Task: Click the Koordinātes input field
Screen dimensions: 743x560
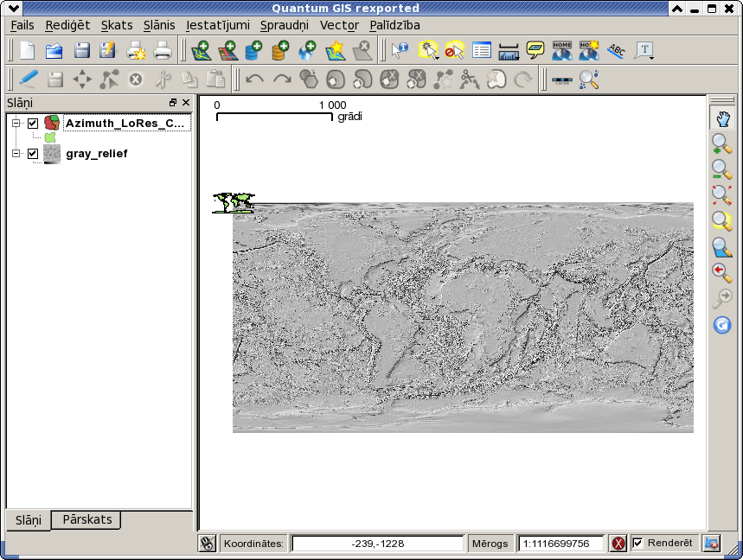Action: click(x=378, y=544)
